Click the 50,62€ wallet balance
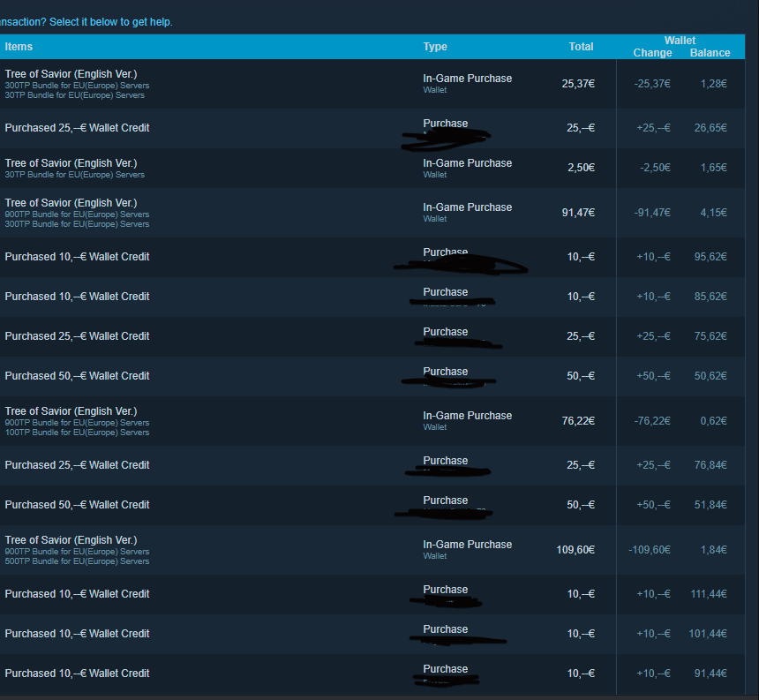The width and height of the screenshot is (759, 700). click(x=710, y=376)
